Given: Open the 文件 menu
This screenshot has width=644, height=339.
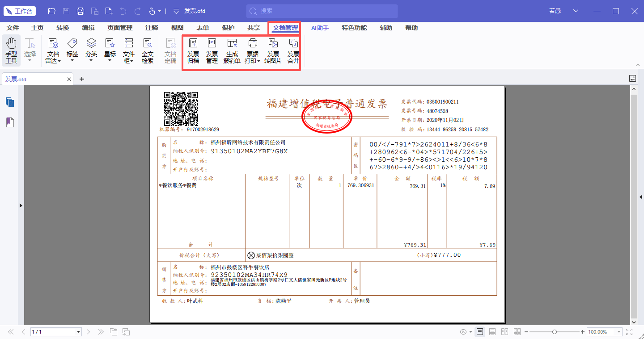Looking at the screenshot, I should [x=13, y=28].
